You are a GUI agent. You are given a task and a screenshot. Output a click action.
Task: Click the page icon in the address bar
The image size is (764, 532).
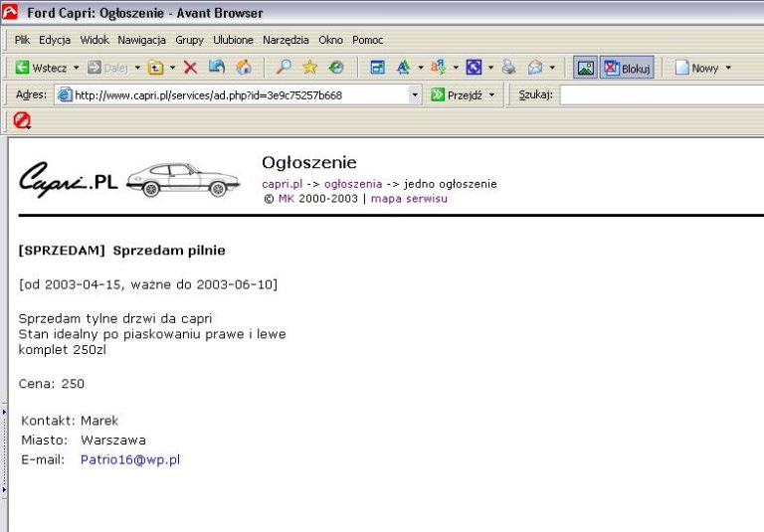65,94
